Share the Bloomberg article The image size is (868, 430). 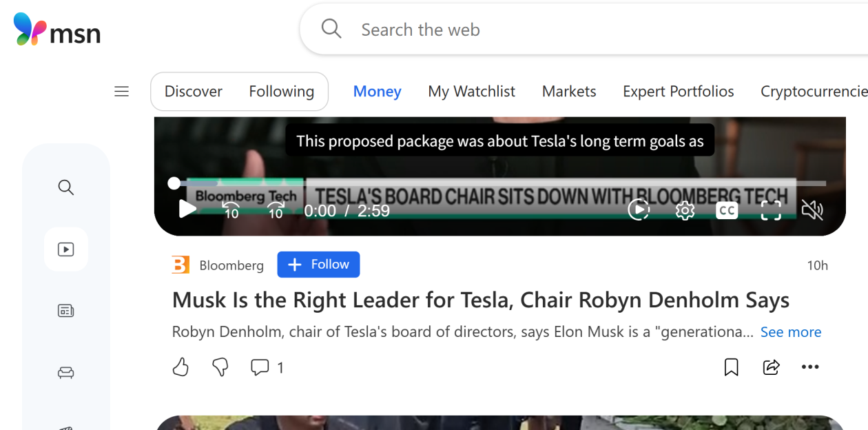tap(771, 367)
